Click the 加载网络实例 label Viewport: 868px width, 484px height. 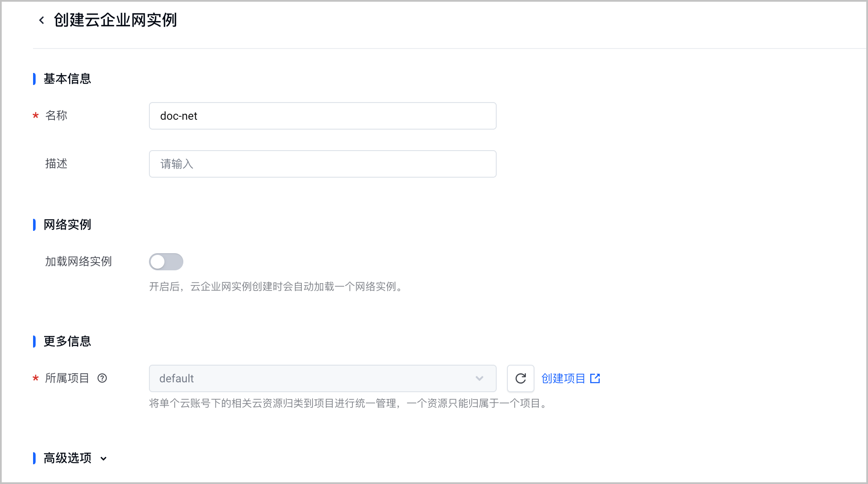[x=79, y=261]
